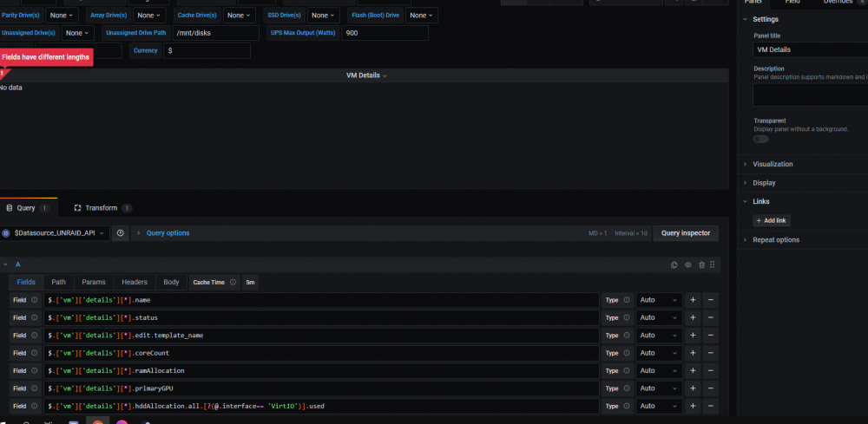The height and width of the screenshot is (424, 868).
Task: Click the Panel title input field
Action: pos(811,49)
